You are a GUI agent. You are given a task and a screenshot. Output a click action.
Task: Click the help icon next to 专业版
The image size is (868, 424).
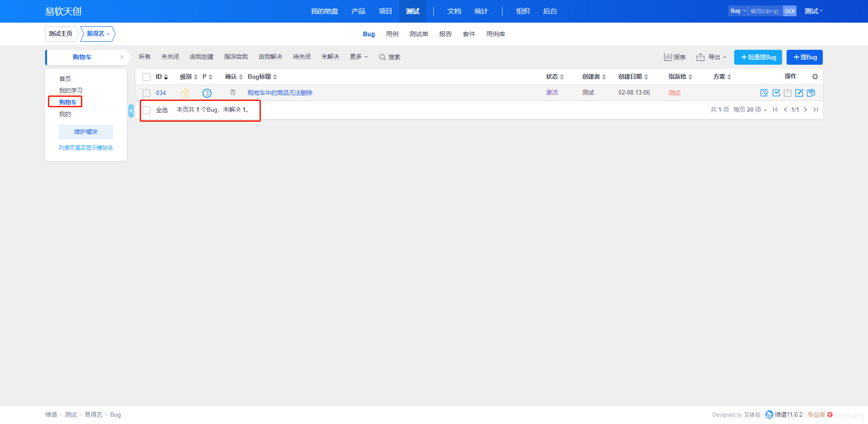click(x=830, y=414)
